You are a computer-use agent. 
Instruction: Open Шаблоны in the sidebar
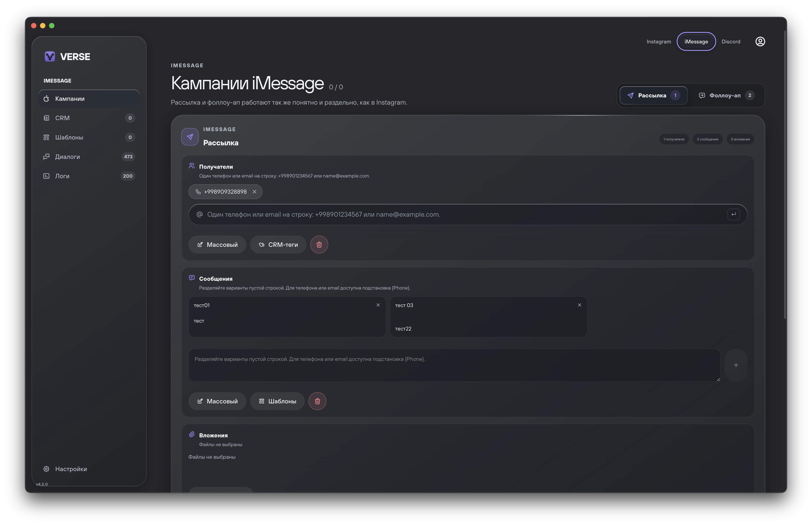[89, 137]
